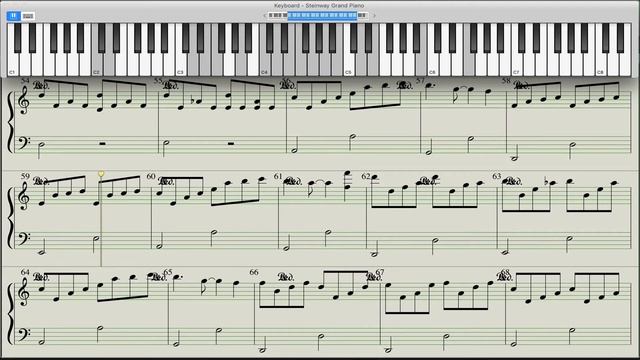Screen dimensions: 640x360
Task: Select the pedal marking in measure 66
Action: (286, 277)
